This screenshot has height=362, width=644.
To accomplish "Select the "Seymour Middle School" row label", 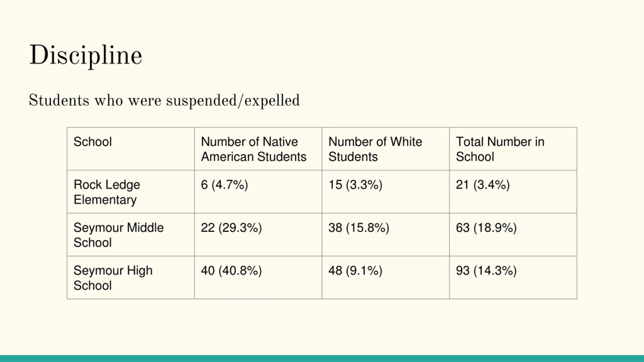I will 118,235.
